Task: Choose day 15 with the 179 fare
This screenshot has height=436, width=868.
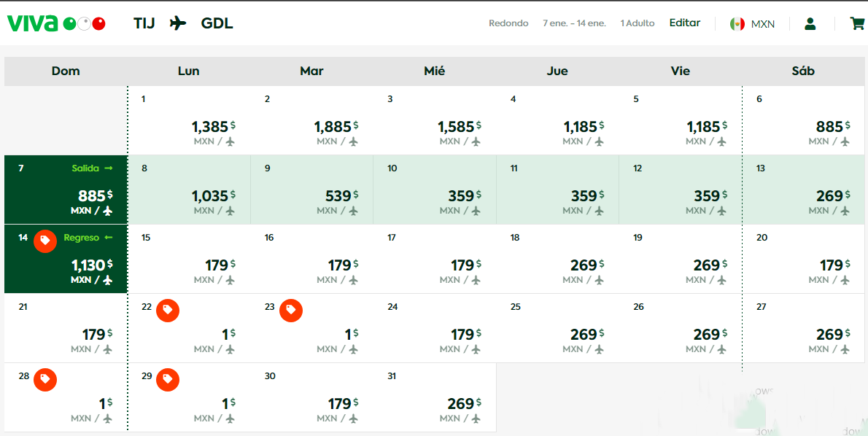Action: pyautogui.click(x=189, y=259)
